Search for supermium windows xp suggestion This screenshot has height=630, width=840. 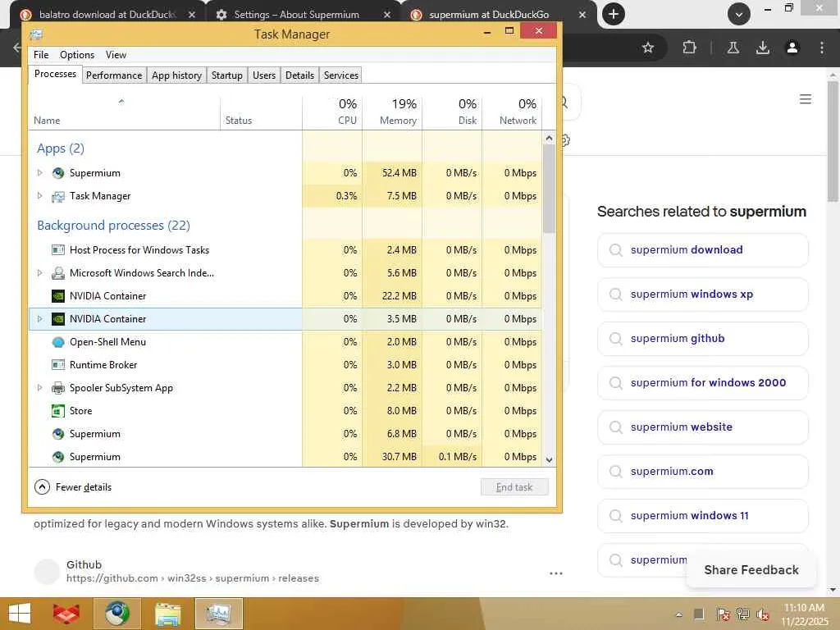tap(702, 294)
